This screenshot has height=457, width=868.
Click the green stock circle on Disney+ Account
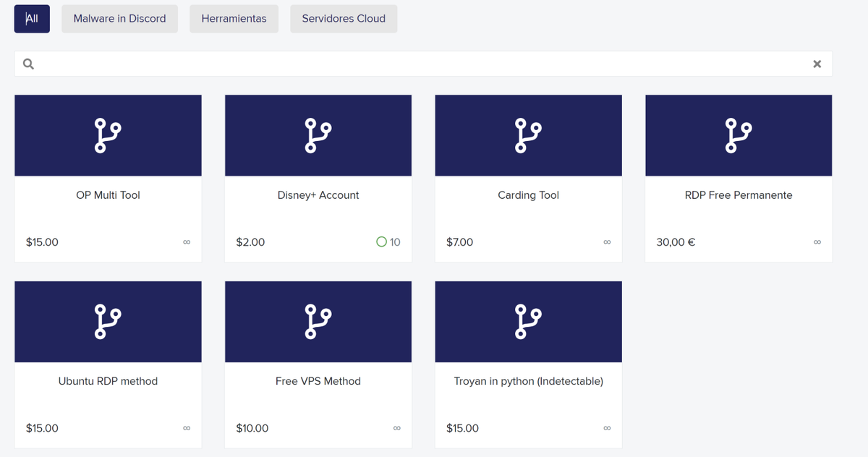[381, 242]
